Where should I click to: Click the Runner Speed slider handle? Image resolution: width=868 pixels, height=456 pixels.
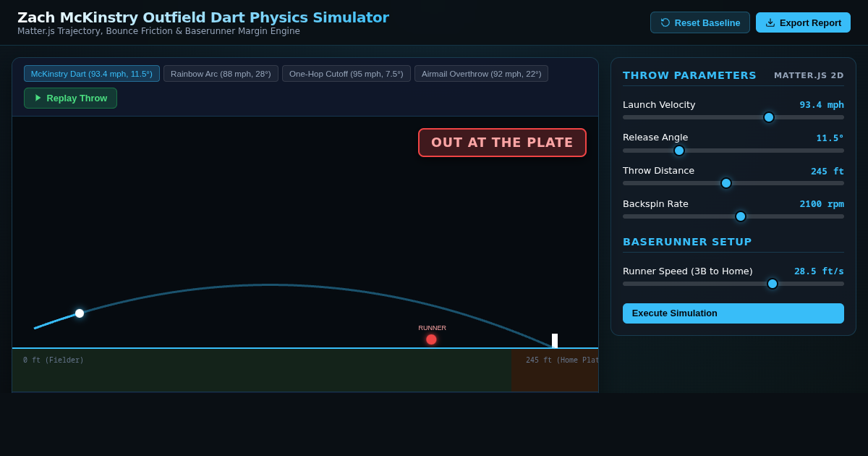[773, 284]
